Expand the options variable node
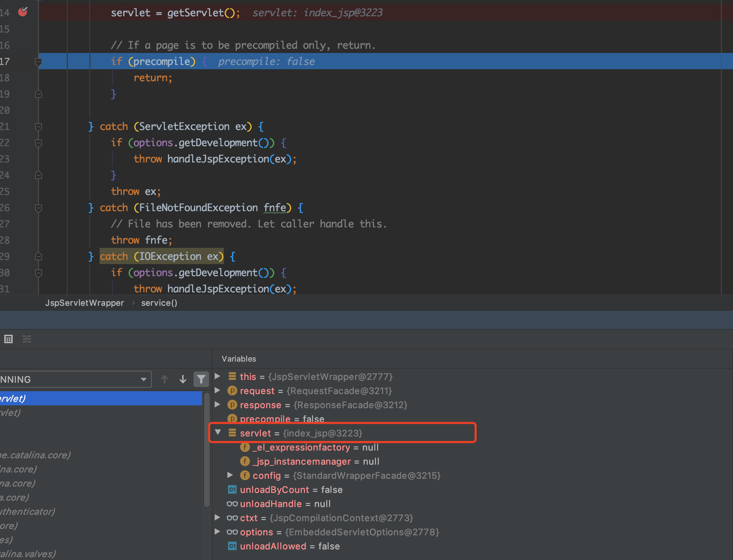The image size is (733, 560). click(x=217, y=532)
